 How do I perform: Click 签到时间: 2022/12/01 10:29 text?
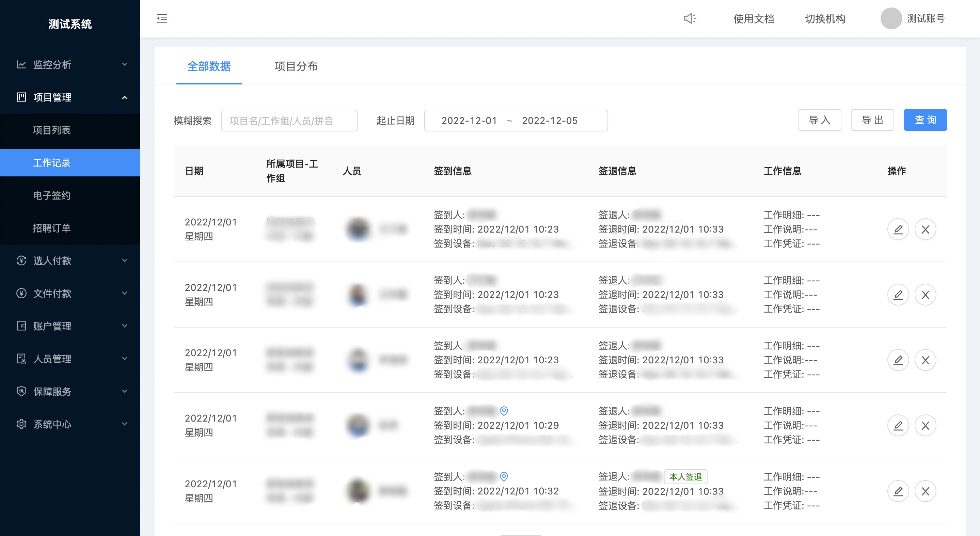(496, 425)
